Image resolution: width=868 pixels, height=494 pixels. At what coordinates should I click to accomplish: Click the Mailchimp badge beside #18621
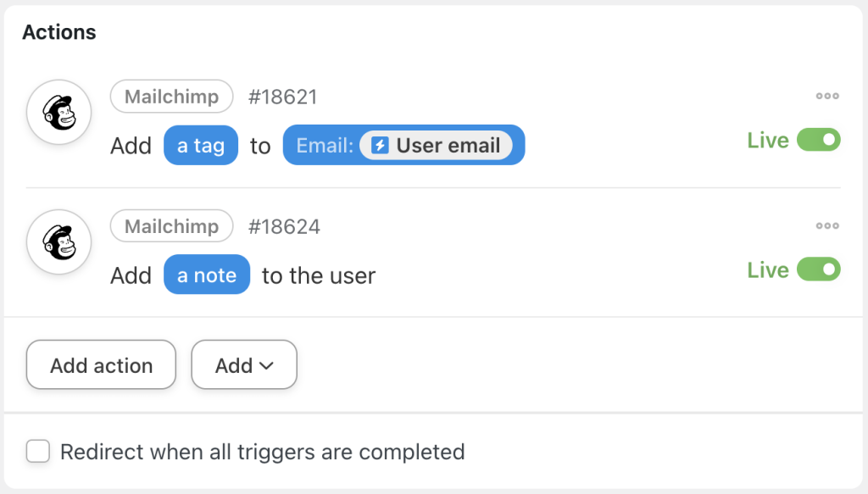click(x=171, y=96)
